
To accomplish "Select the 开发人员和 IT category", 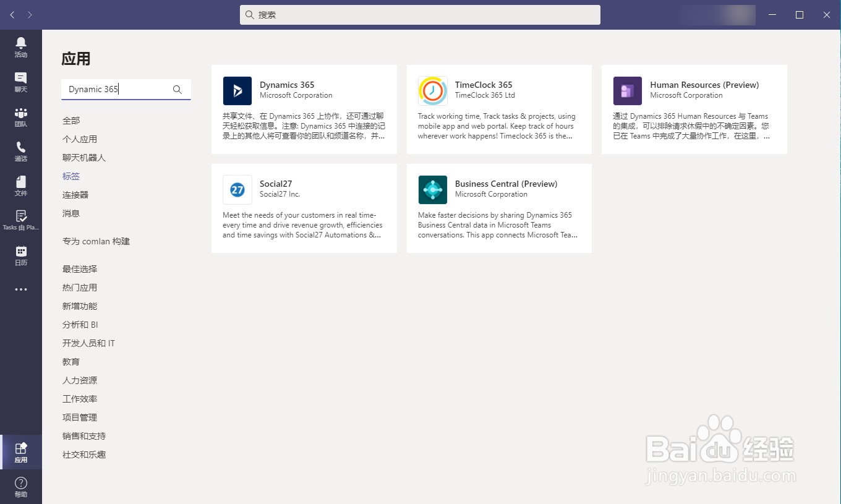I will coord(88,343).
